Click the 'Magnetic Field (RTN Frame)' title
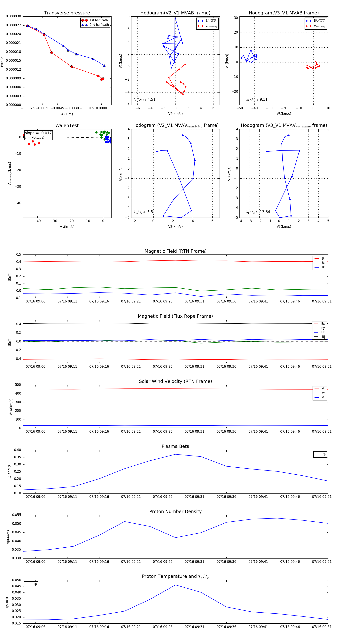 click(175, 251)
